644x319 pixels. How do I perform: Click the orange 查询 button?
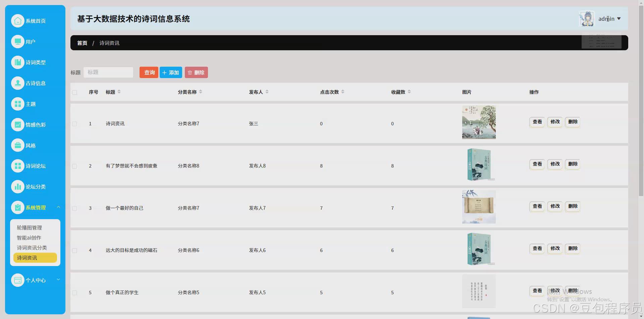[x=149, y=72]
